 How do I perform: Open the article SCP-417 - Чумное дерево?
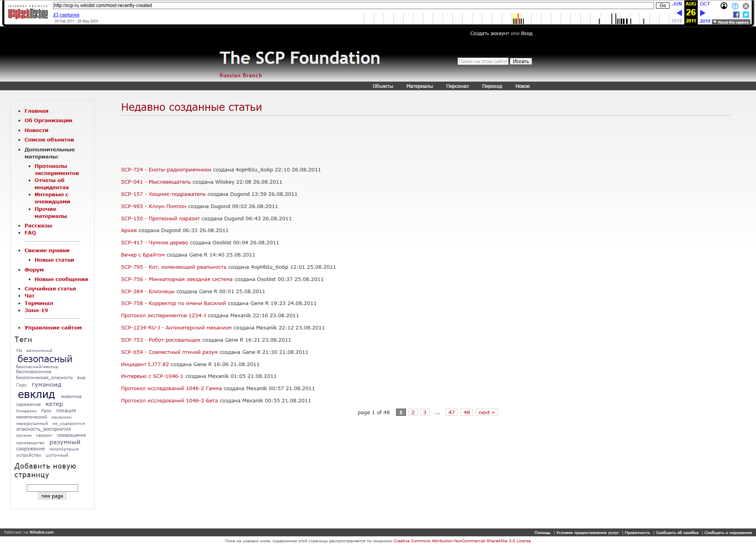[x=154, y=243]
